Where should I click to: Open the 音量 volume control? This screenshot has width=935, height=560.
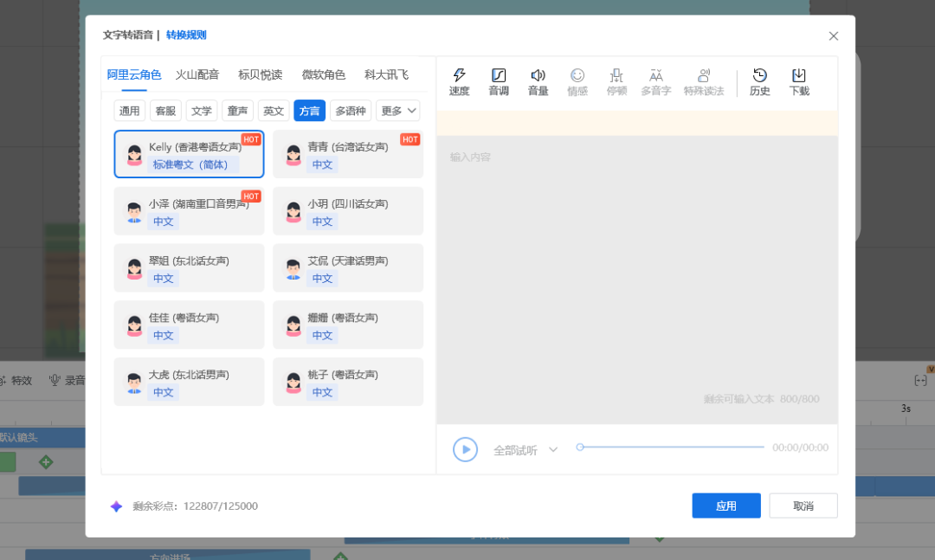click(x=538, y=82)
